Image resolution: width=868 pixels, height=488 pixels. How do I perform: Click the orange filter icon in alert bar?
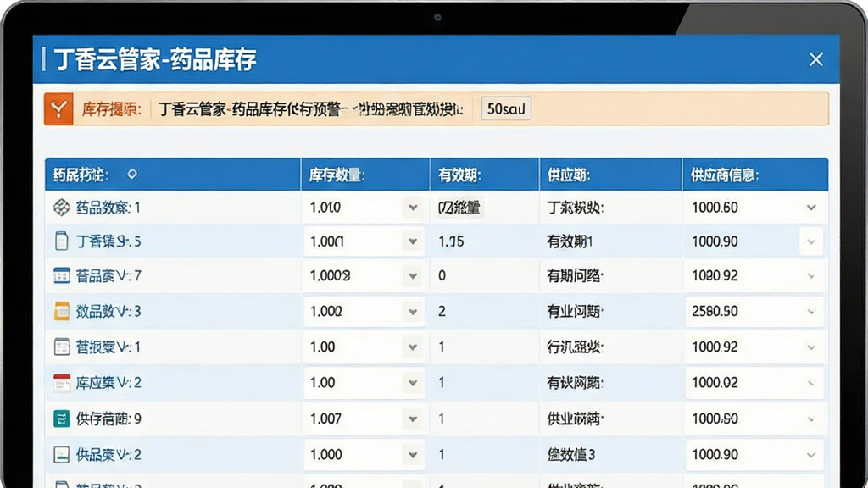58,109
